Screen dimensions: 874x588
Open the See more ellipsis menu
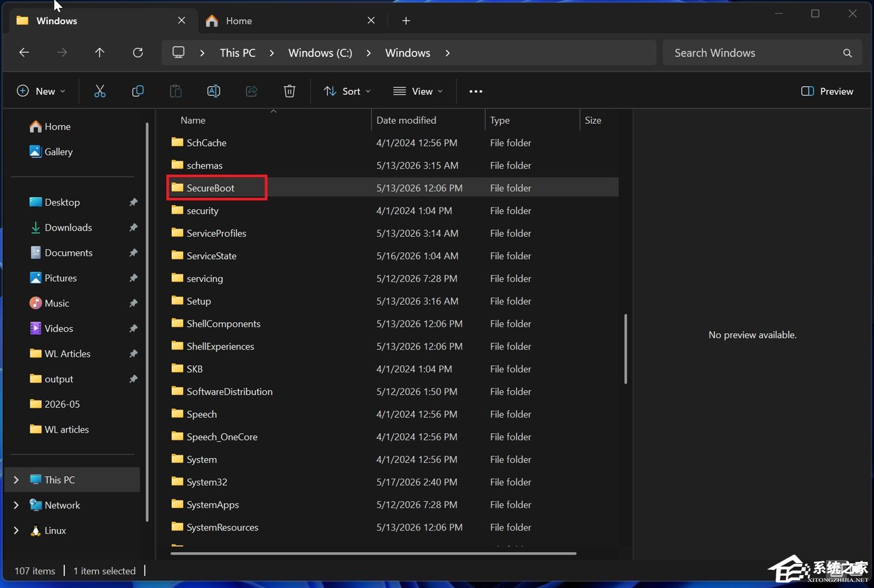476,91
